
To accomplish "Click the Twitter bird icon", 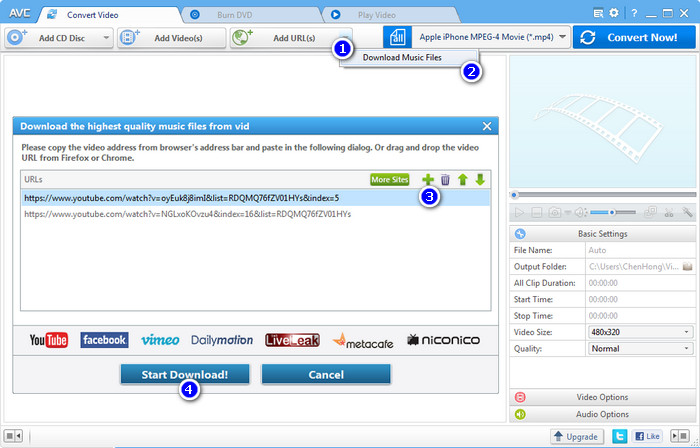I will pyautogui.click(x=619, y=436).
